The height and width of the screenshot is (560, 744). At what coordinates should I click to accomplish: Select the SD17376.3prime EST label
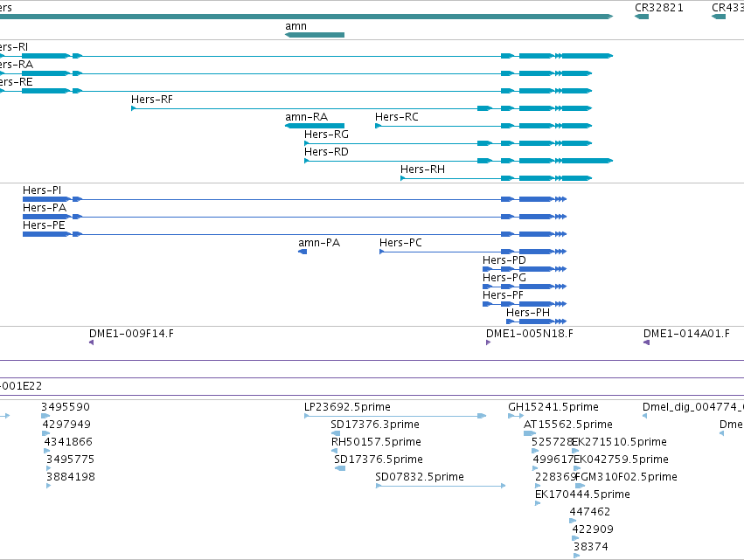tap(375, 425)
